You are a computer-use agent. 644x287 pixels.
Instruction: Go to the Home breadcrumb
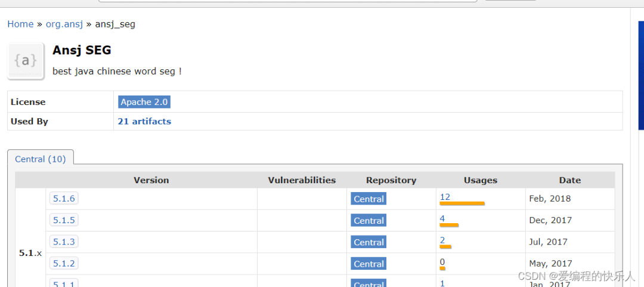20,24
